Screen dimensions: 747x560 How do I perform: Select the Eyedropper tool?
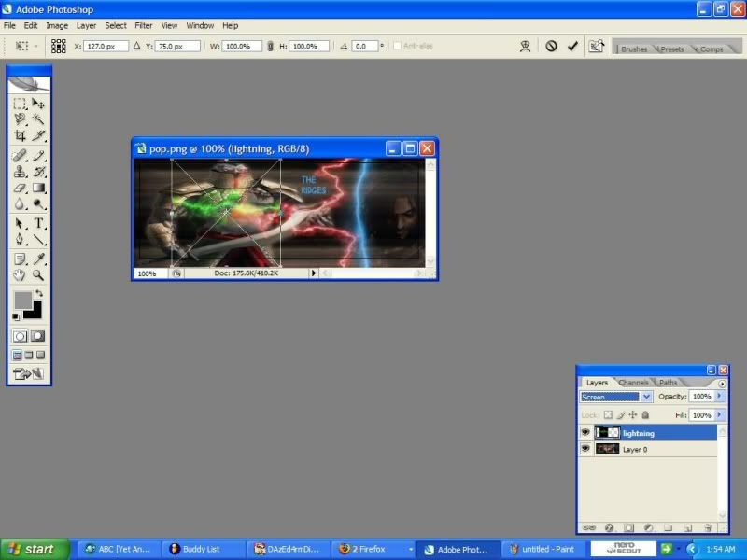[x=38, y=259]
